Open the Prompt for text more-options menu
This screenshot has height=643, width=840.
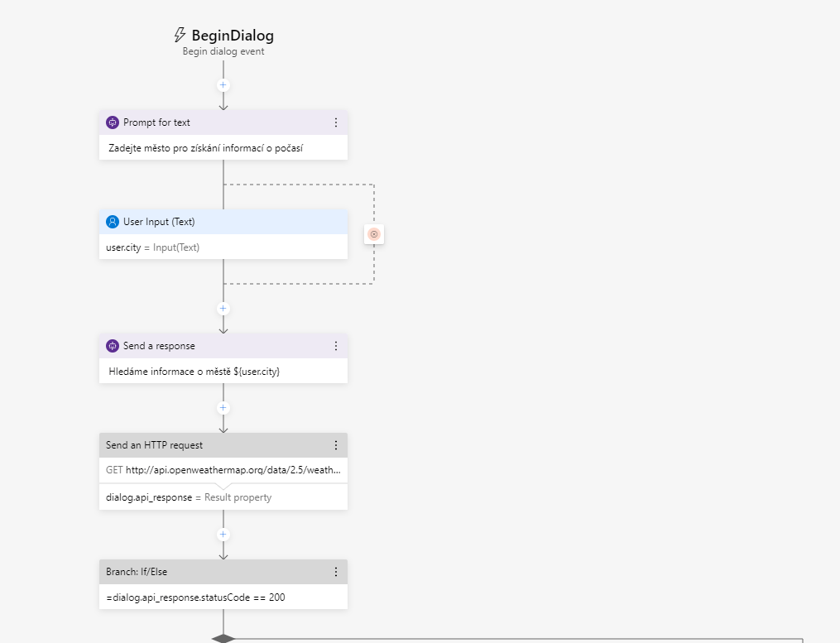tap(336, 122)
